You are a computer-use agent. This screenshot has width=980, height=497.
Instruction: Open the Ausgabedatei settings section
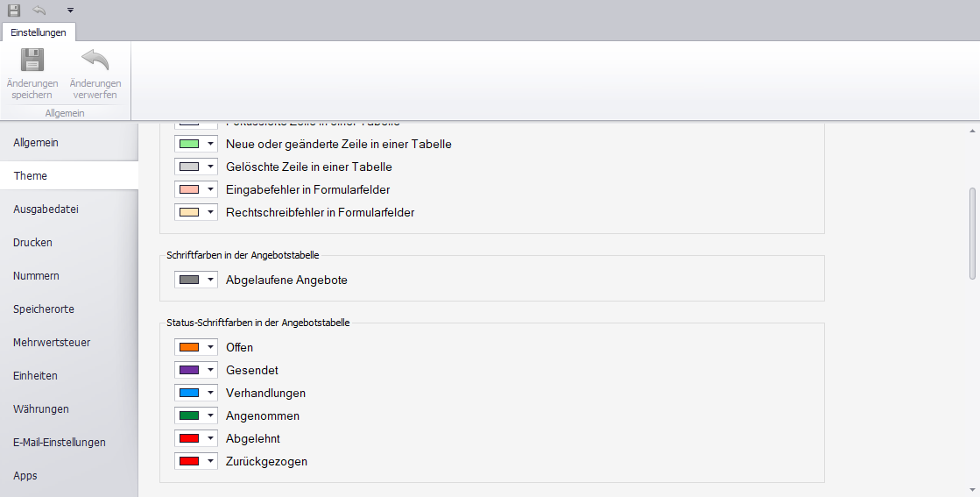click(x=46, y=209)
